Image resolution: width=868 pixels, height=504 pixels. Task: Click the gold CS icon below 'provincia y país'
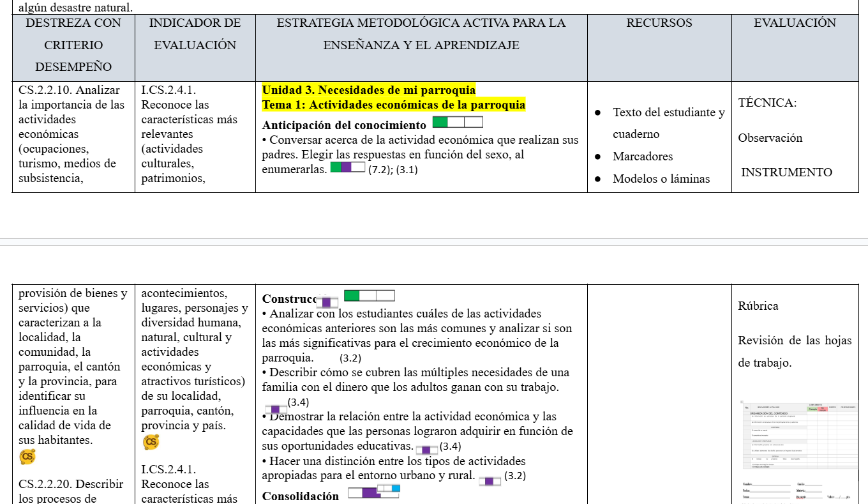[151, 441]
